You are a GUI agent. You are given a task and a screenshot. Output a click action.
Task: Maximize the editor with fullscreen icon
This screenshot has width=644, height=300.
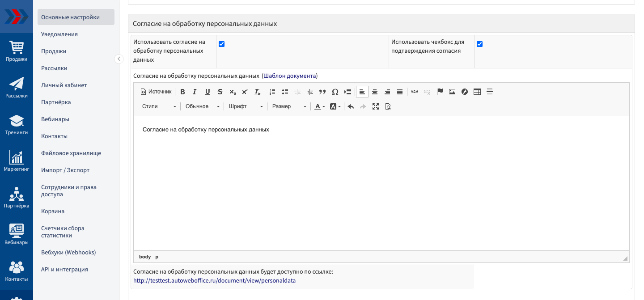[376, 106]
